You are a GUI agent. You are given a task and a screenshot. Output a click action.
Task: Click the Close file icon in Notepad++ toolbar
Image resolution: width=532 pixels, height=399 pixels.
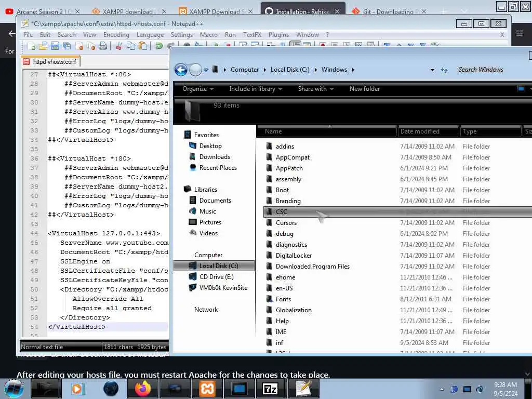point(79,46)
